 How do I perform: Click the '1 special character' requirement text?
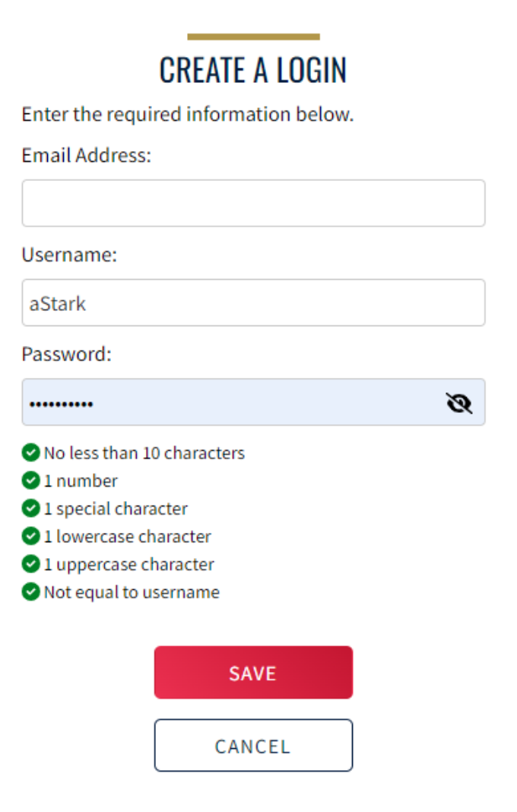point(116,509)
